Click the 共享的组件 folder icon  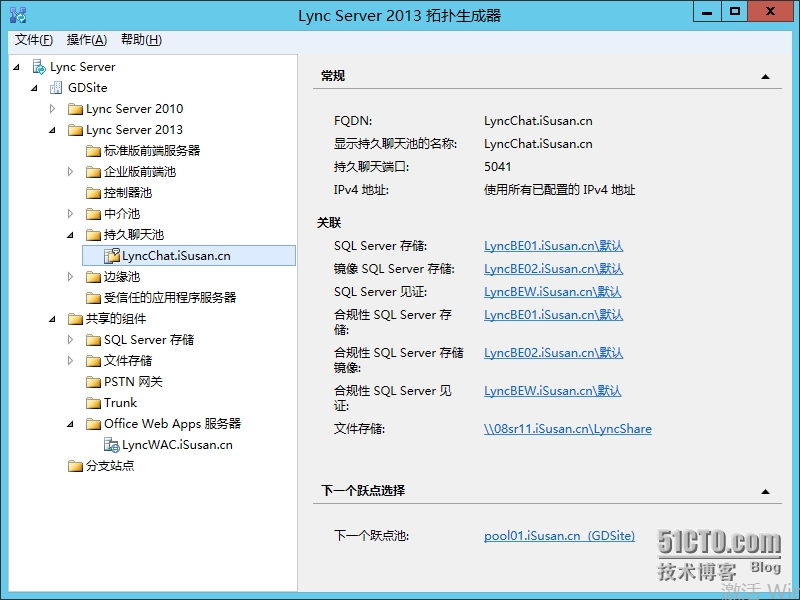[75, 319]
